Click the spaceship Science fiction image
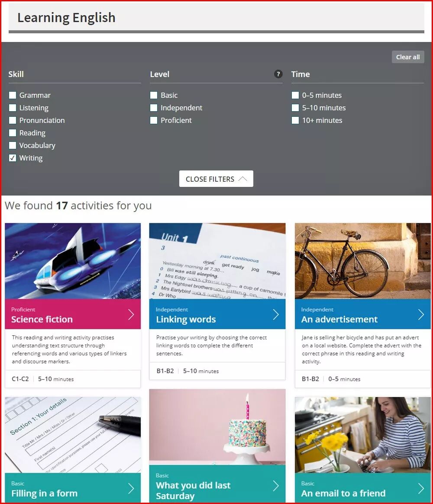The image size is (433, 504). tap(73, 261)
